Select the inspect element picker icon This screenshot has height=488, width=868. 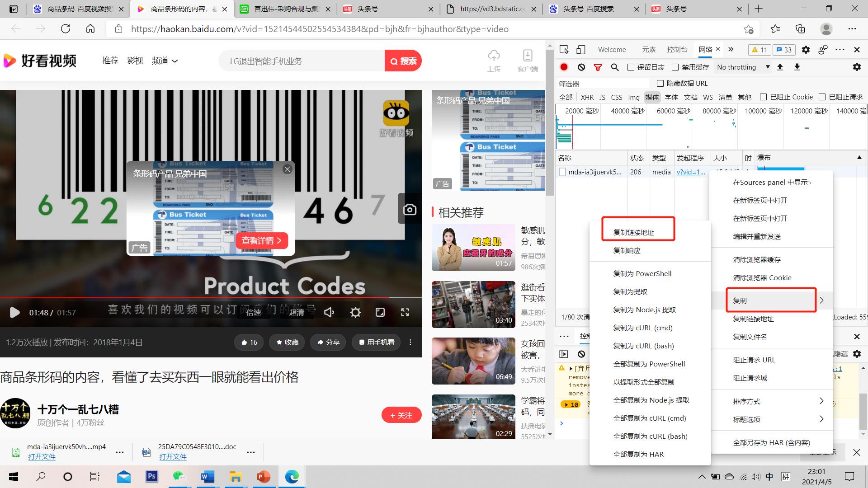564,49
